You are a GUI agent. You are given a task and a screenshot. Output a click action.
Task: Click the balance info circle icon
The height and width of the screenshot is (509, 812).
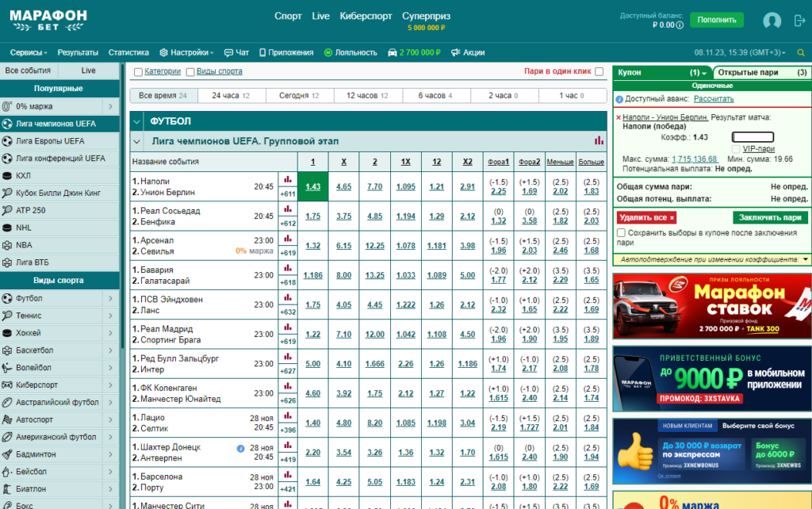pos(680,25)
